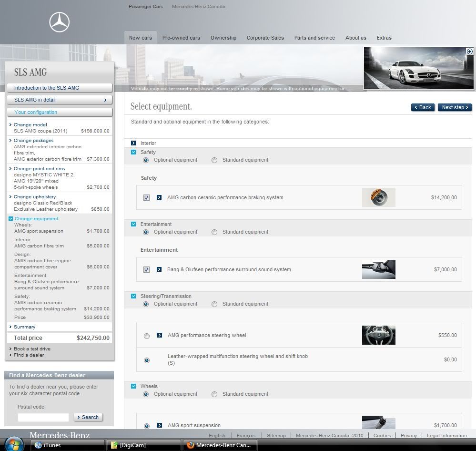Uncheck Bang & Olufsen surround sound system
Screen dimensions: 476x451
146,270
